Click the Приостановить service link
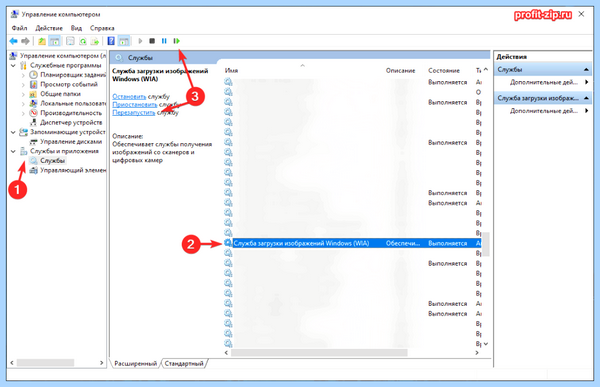The width and height of the screenshot is (600, 387). [x=135, y=104]
